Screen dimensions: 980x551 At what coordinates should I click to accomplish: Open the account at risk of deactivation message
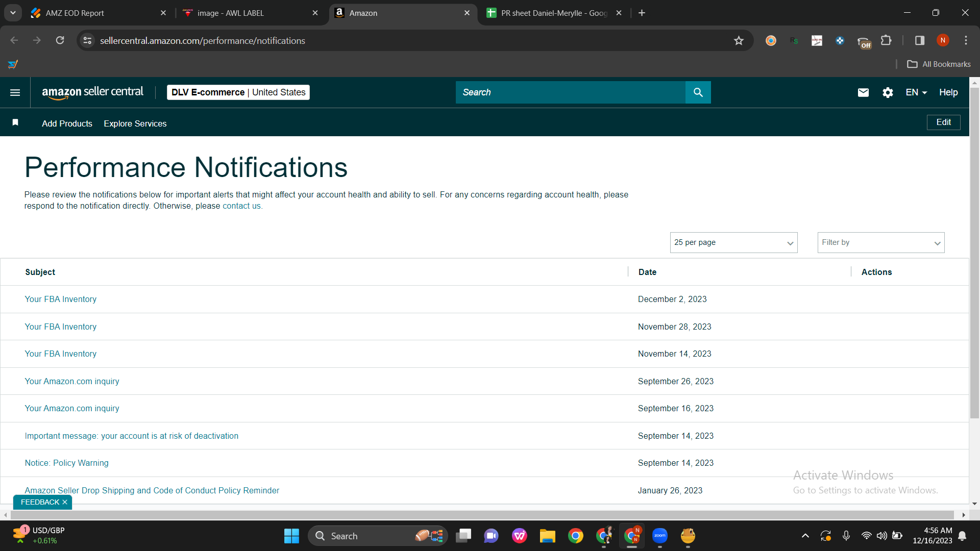point(132,436)
